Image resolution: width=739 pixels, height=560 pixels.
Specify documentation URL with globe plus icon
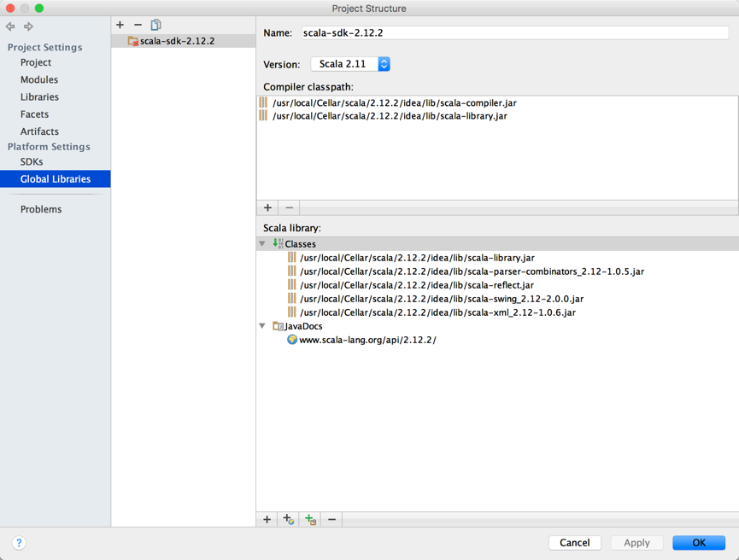tap(288, 520)
